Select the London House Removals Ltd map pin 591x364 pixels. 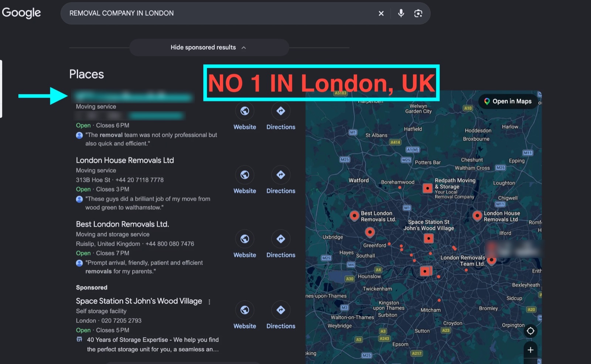pos(477,216)
